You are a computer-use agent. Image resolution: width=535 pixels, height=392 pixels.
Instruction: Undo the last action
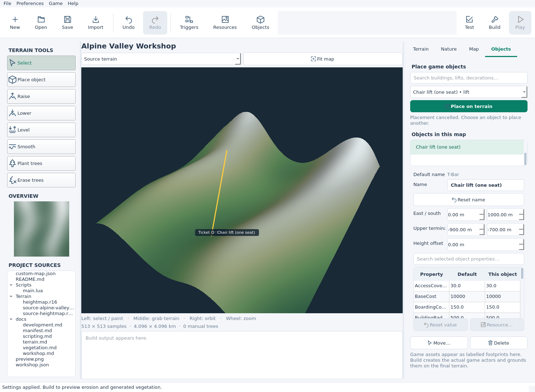click(x=128, y=23)
